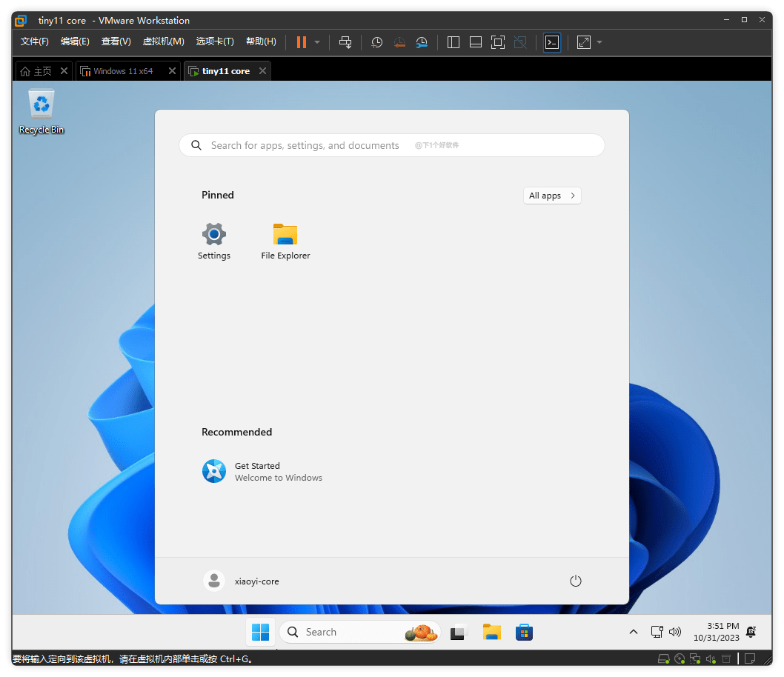Open the 虚拟机(M) menu
The image size is (784, 677).
point(163,41)
